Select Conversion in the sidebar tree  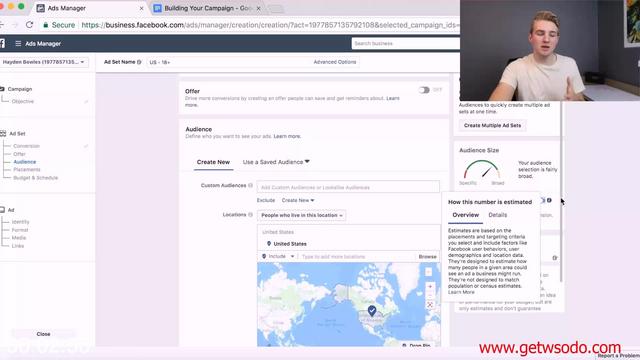coord(27,146)
